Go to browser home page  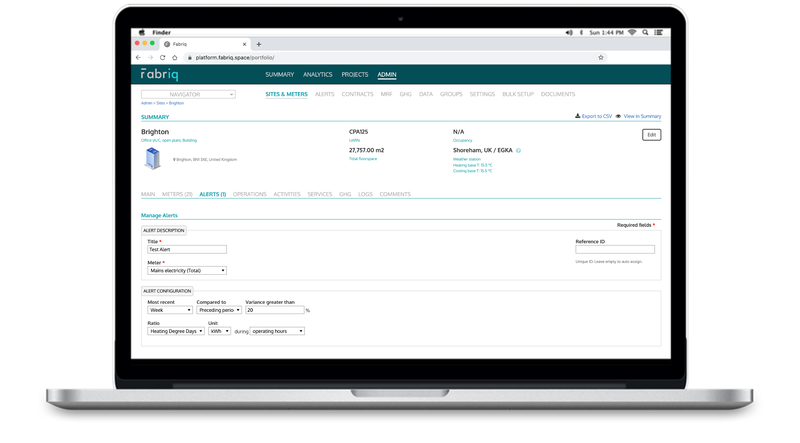tap(174, 58)
